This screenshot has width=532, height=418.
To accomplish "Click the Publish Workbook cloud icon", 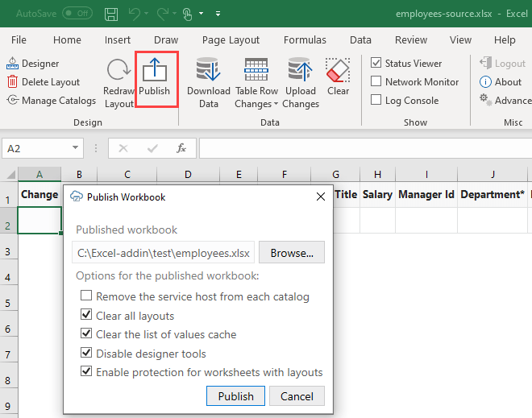I will [77, 197].
